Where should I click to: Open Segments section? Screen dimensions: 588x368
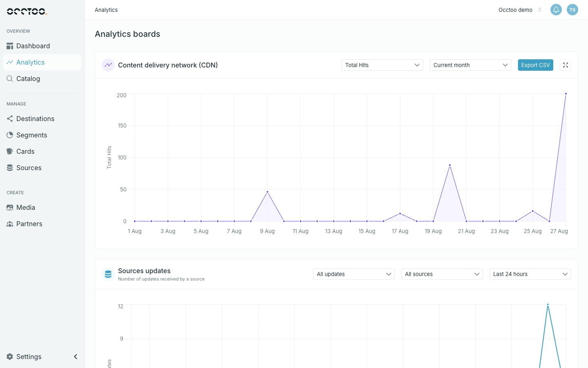pos(31,135)
